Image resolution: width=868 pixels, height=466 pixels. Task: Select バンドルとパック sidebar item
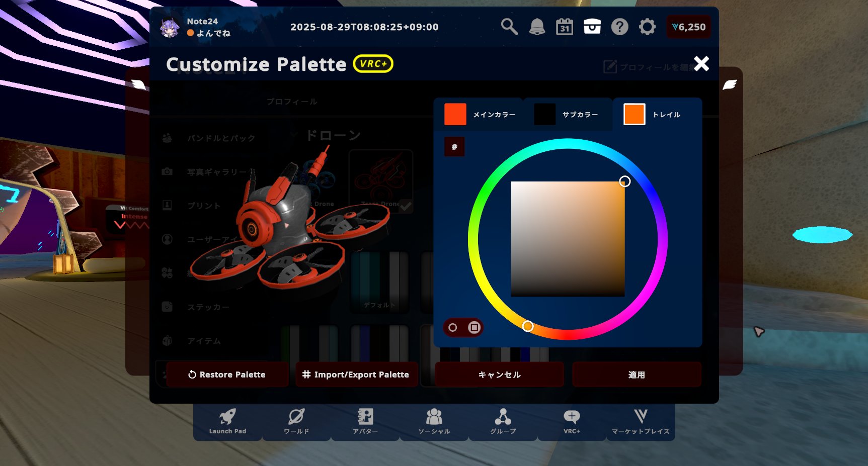click(x=209, y=138)
